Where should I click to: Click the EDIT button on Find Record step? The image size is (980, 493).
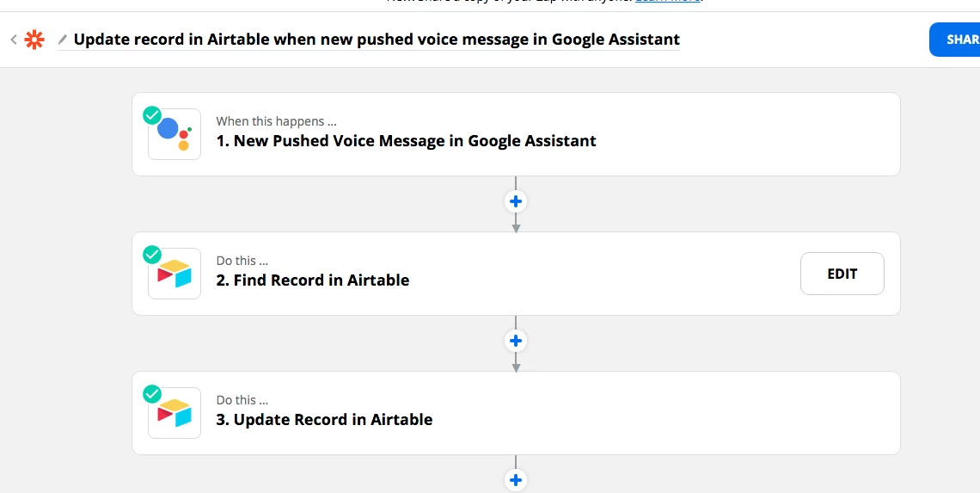(x=842, y=274)
